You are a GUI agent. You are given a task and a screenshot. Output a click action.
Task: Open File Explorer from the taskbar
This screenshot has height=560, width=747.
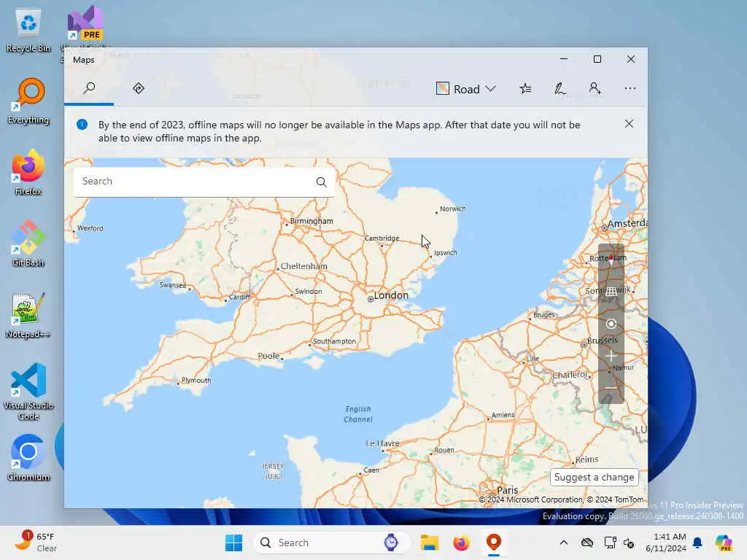coord(429,542)
